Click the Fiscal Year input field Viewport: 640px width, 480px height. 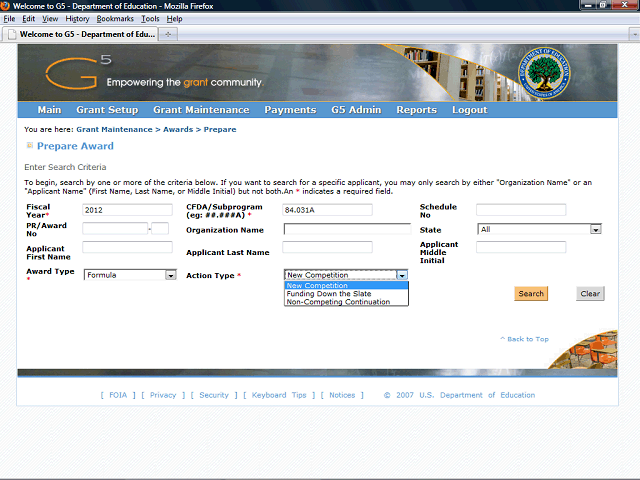pos(127,210)
